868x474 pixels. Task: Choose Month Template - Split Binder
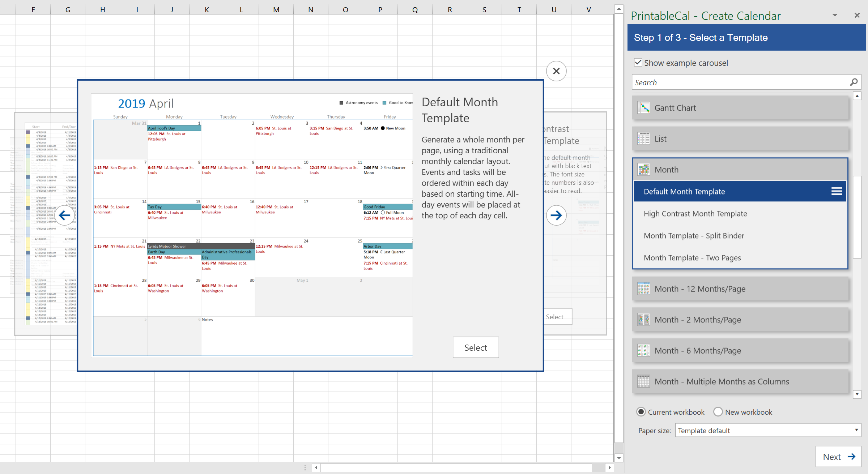coord(694,236)
